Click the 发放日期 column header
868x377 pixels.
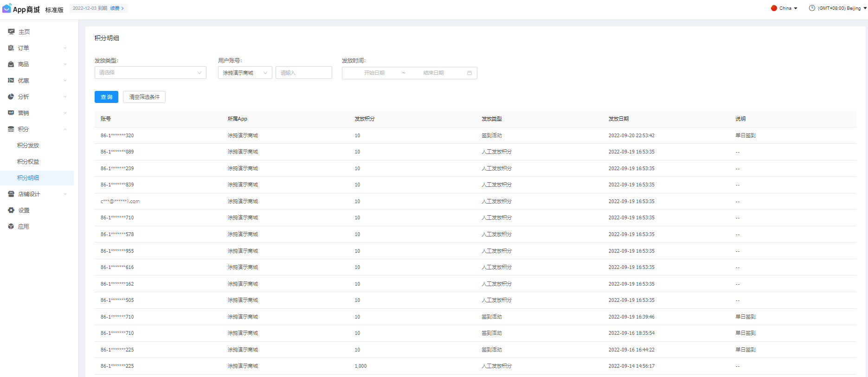tap(619, 119)
